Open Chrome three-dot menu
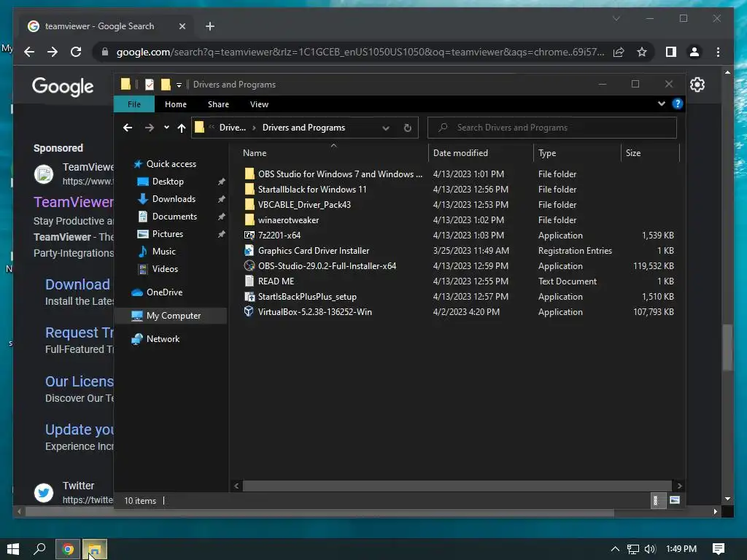 (x=718, y=52)
